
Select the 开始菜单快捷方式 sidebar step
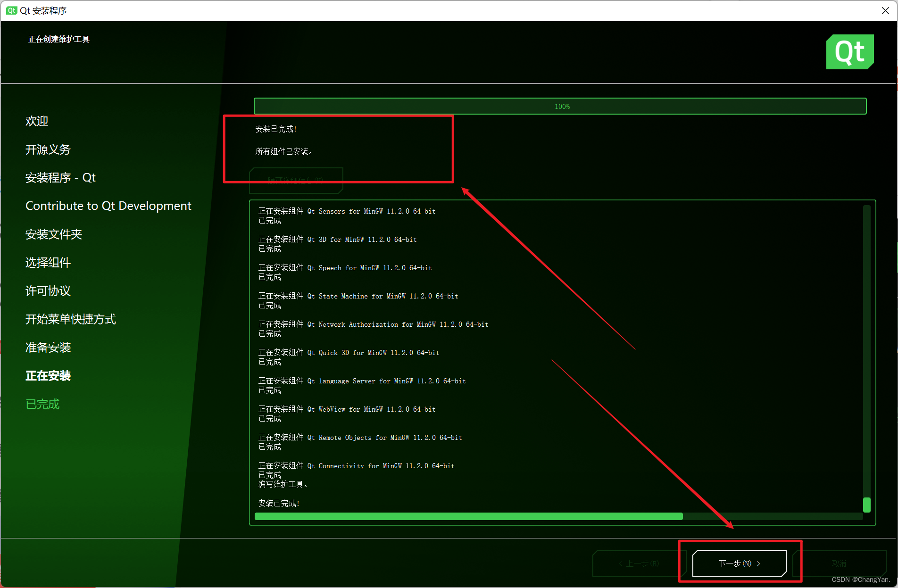point(71,319)
